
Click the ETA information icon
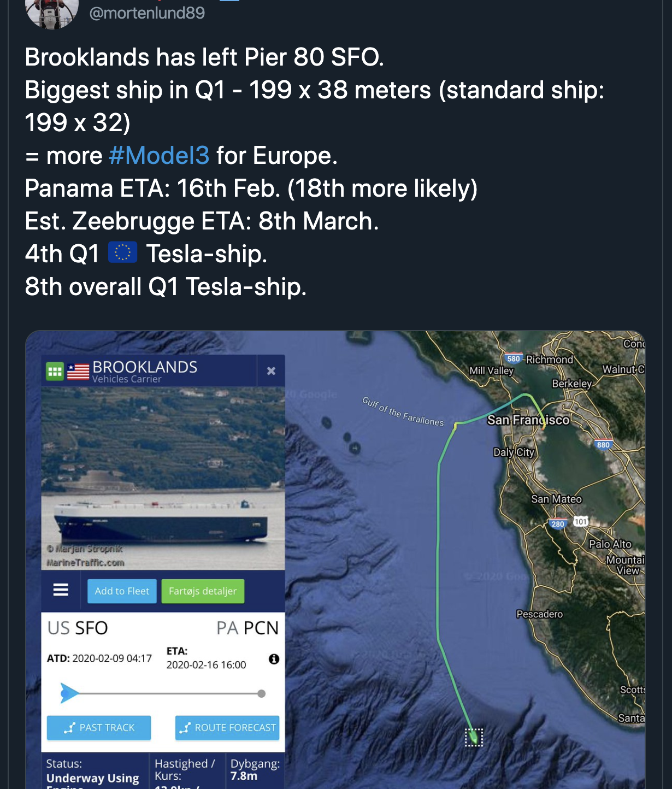point(274,659)
